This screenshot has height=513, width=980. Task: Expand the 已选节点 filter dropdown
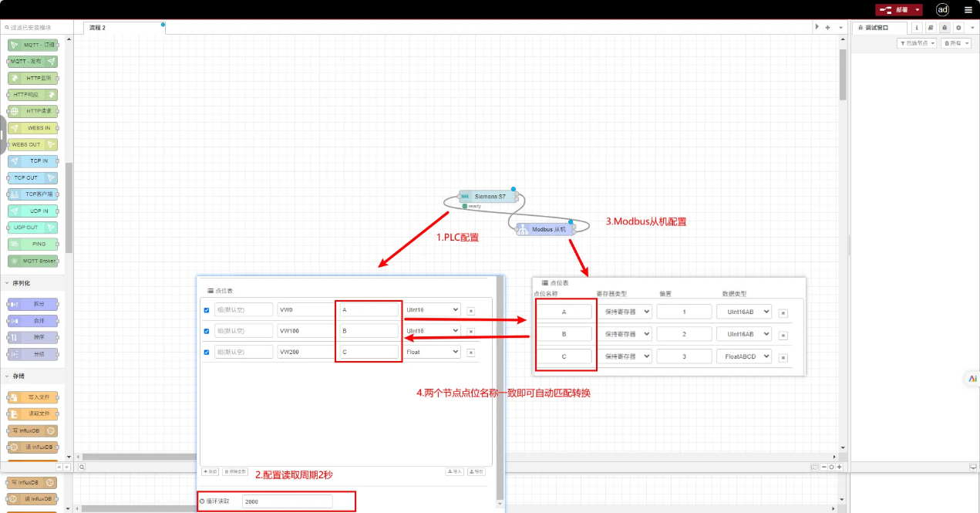(917, 43)
